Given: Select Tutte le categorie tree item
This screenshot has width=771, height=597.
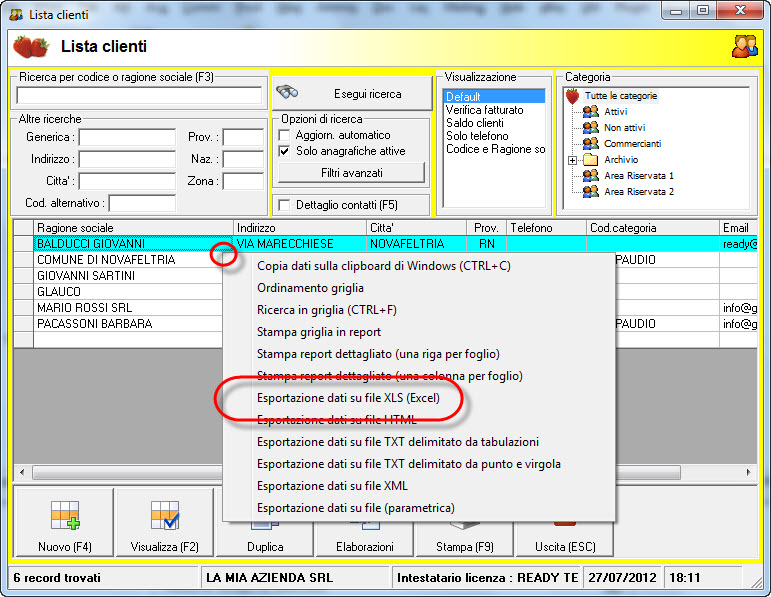Looking at the screenshot, I should coord(621,96).
